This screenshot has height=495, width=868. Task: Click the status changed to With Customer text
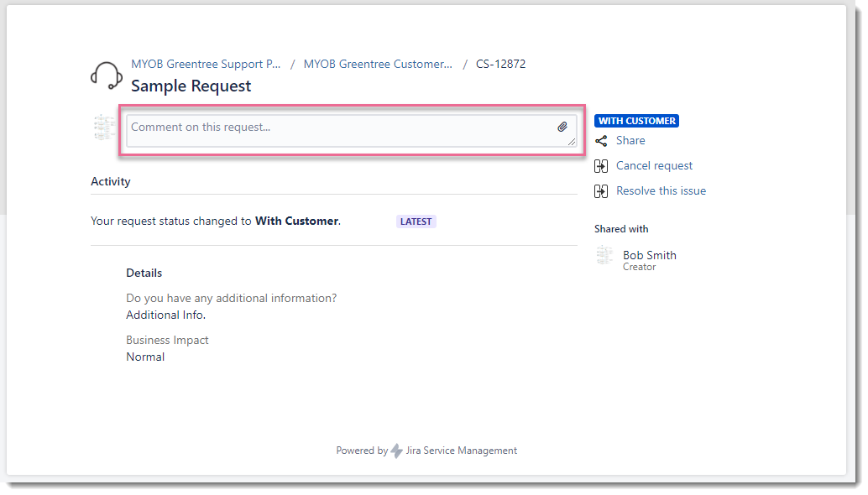[x=216, y=221]
